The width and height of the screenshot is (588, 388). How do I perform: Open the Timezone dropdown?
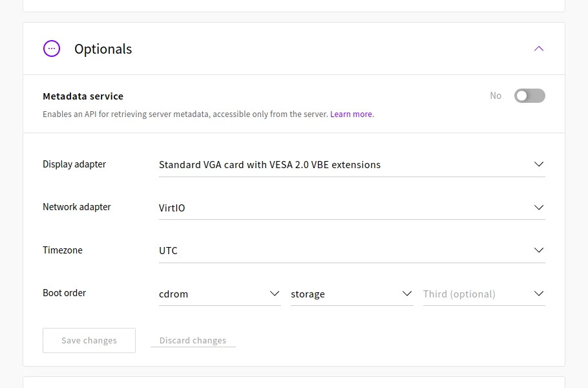pos(352,251)
